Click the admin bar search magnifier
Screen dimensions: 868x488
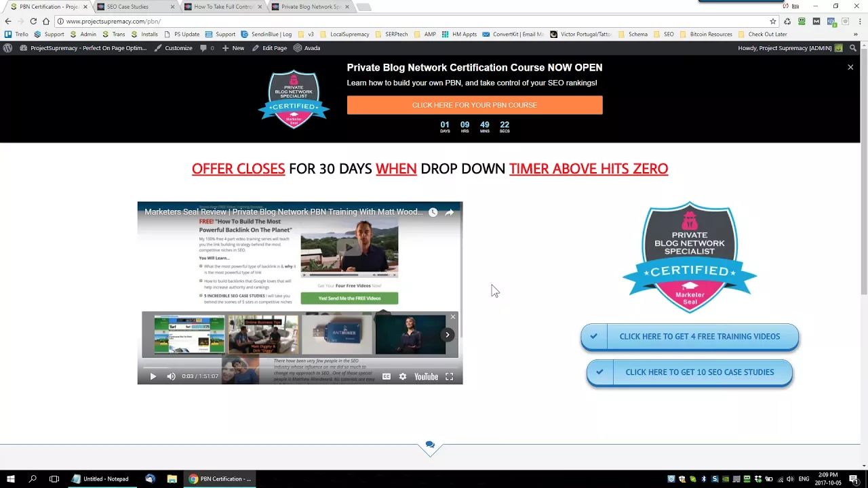853,48
